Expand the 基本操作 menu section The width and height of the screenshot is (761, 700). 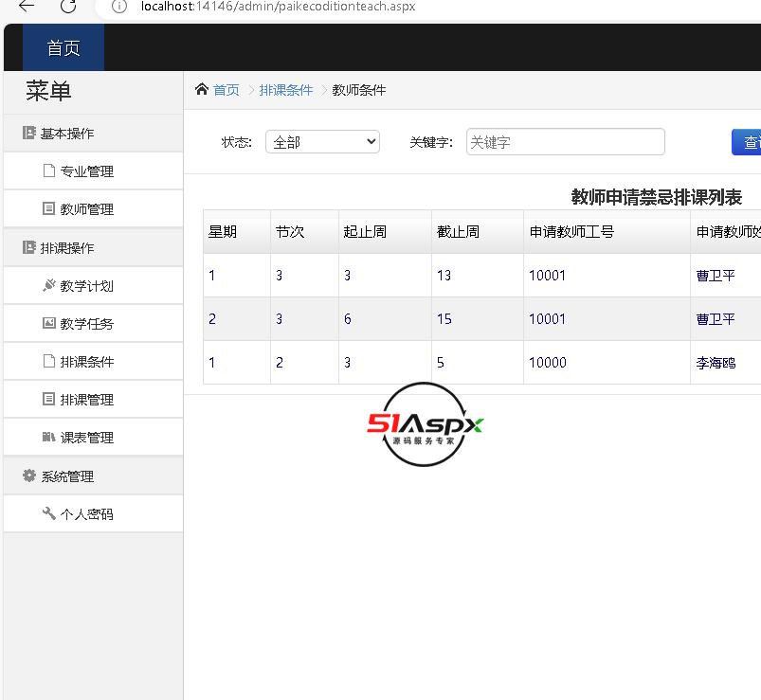66,134
